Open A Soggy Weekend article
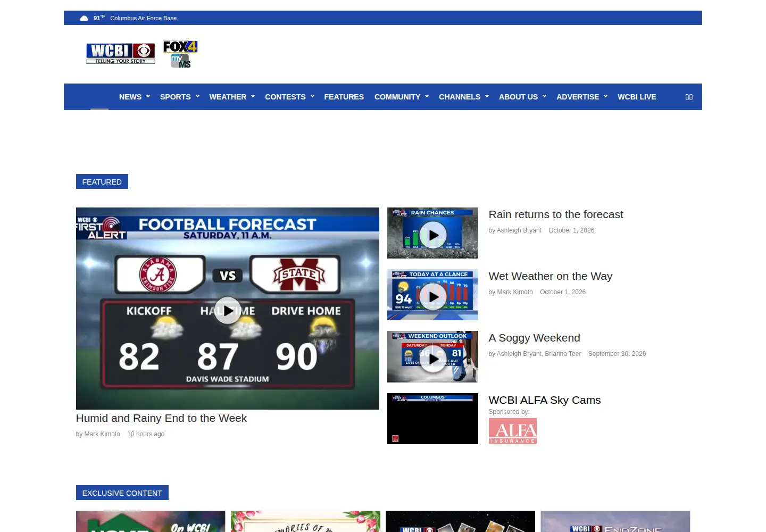 (534, 338)
